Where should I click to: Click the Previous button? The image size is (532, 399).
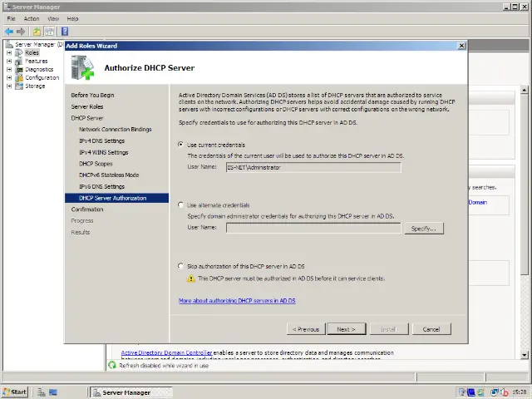click(306, 329)
